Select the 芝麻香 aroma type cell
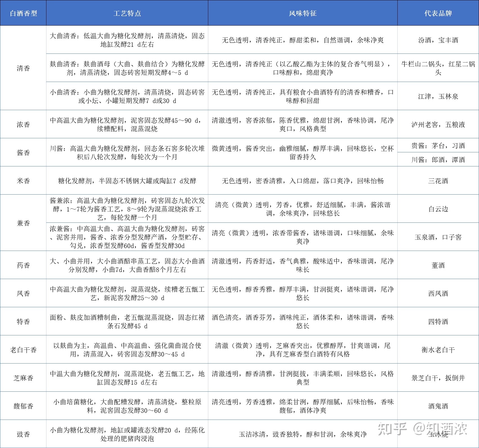 click(x=23, y=378)
